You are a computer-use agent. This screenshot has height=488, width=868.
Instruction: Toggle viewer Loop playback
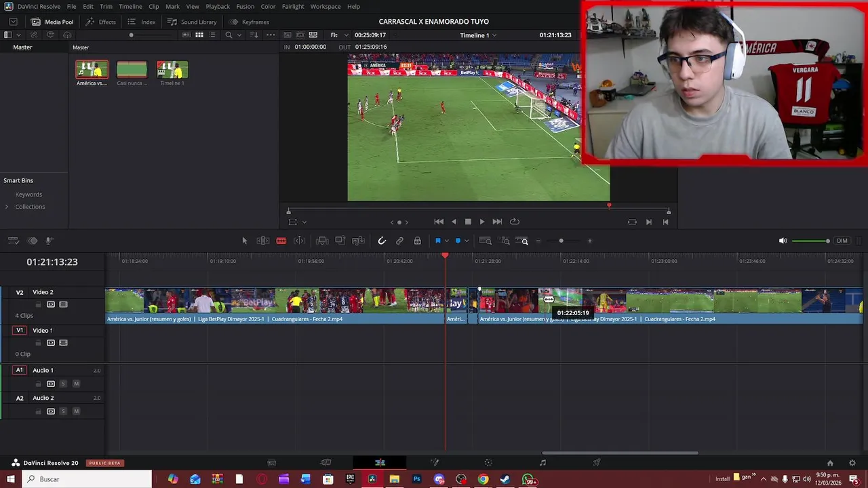515,222
